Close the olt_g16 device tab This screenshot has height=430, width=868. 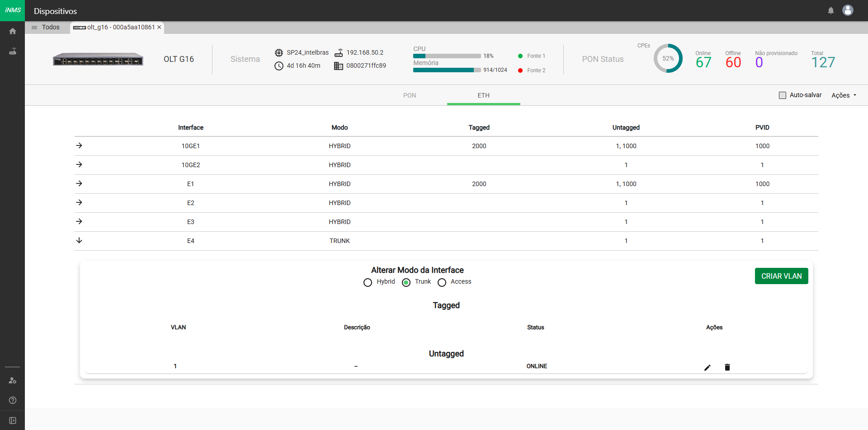(159, 27)
